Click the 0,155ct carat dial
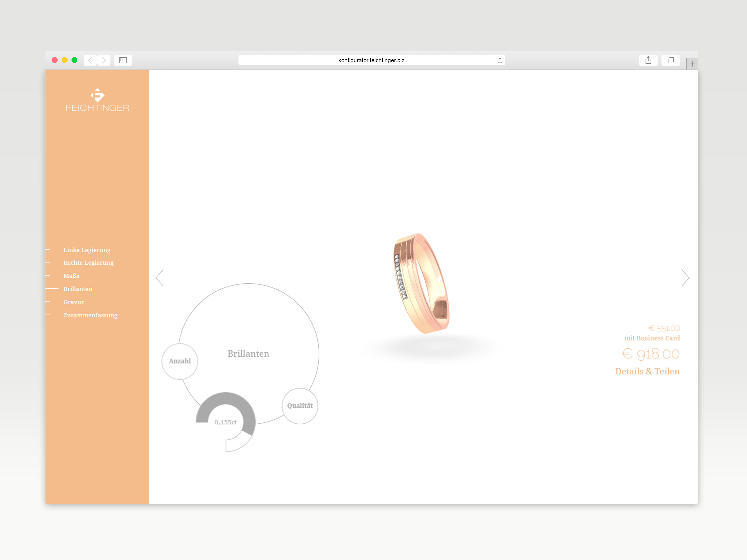The width and height of the screenshot is (747, 560). [226, 422]
